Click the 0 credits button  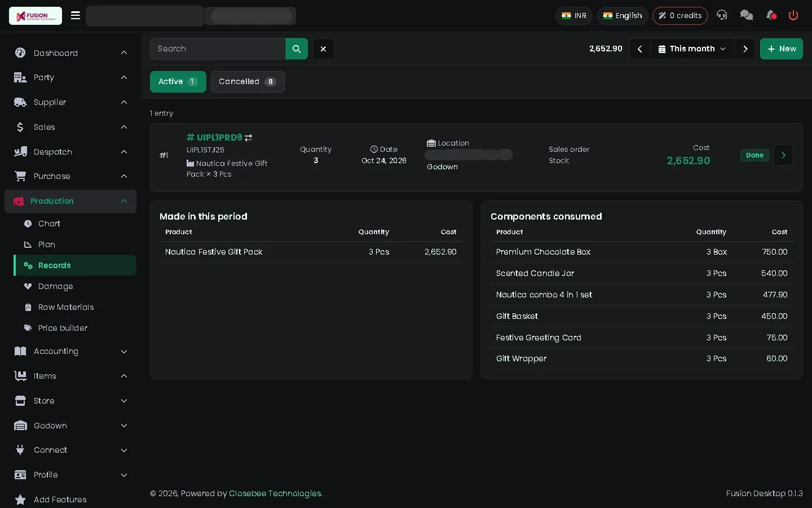point(680,16)
